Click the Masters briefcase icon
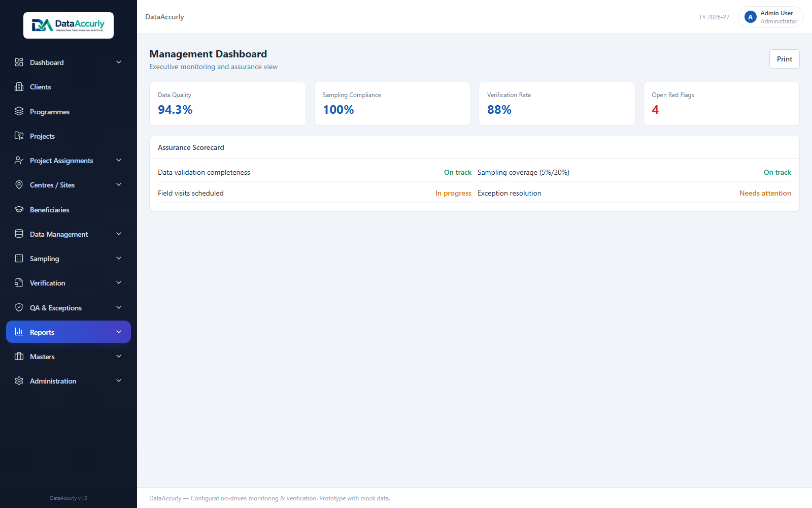This screenshot has height=508, width=812. [x=19, y=357]
